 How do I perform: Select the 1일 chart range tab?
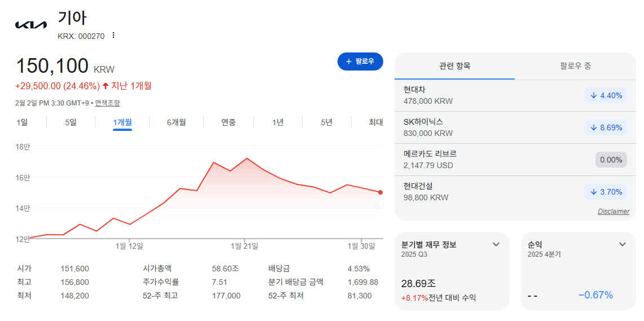22,122
